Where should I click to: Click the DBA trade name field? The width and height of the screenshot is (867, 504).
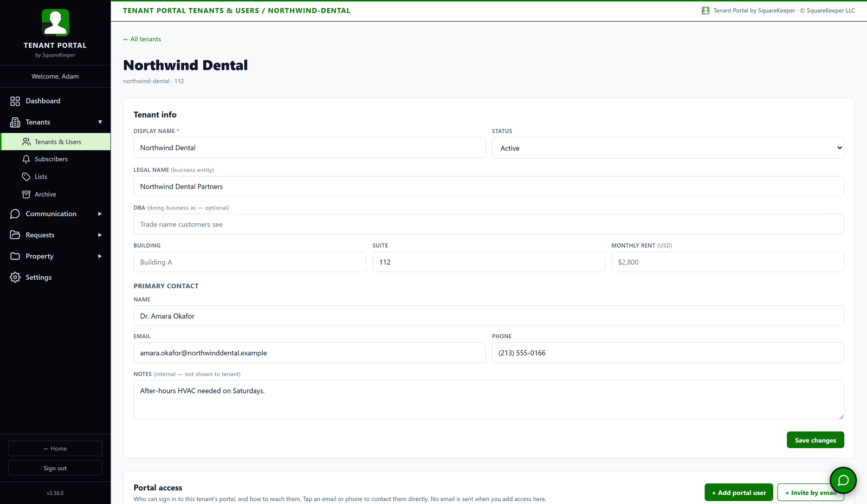489,224
